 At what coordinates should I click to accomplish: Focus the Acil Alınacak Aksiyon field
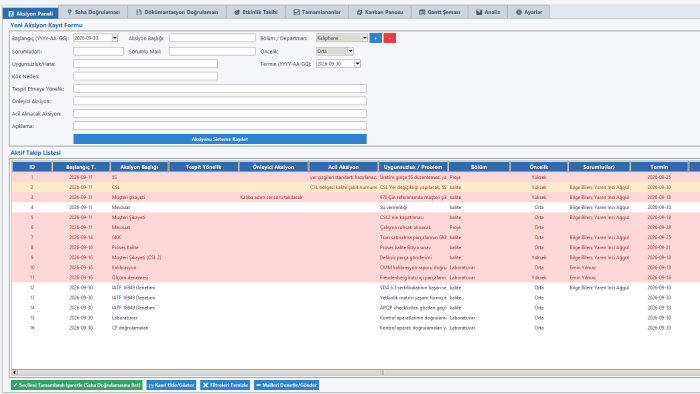coord(220,114)
